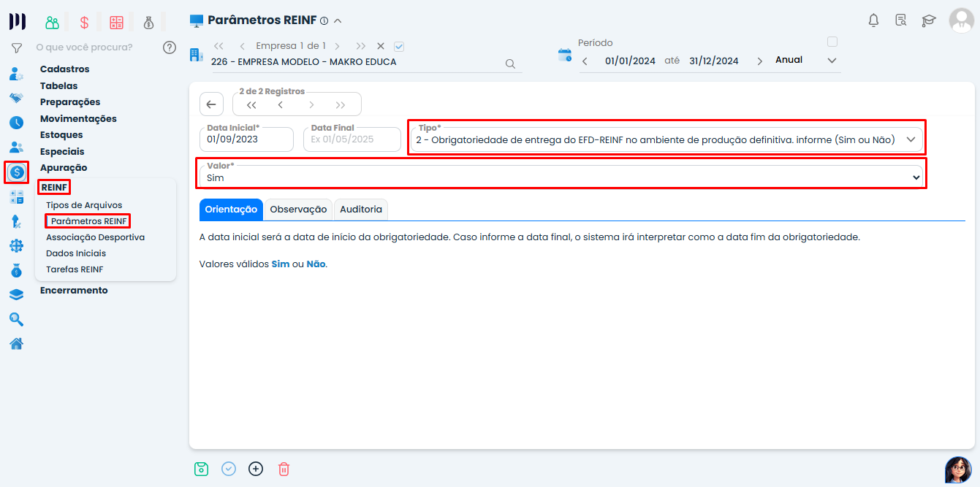Open the Tabelas menu
The width and height of the screenshot is (980, 487).
(59, 86)
